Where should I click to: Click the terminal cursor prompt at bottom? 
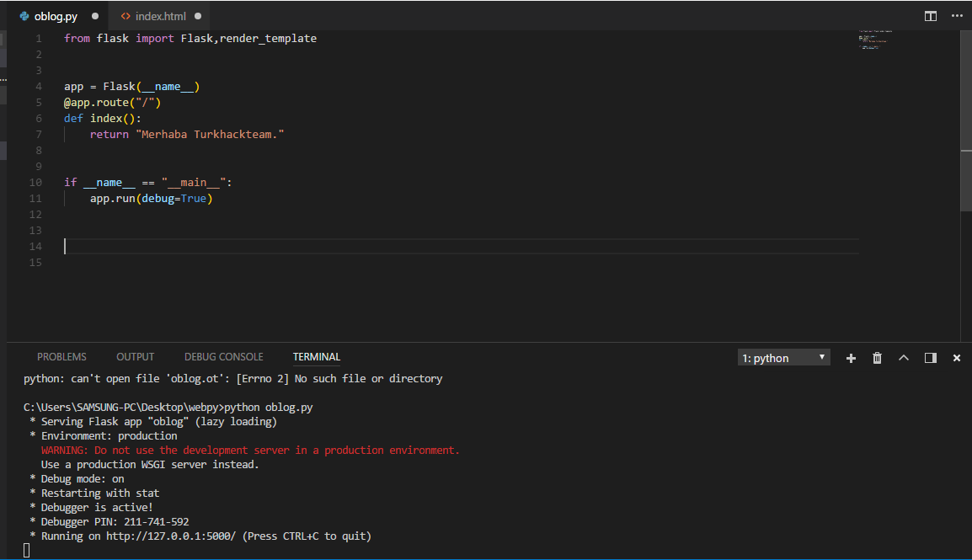(27, 550)
